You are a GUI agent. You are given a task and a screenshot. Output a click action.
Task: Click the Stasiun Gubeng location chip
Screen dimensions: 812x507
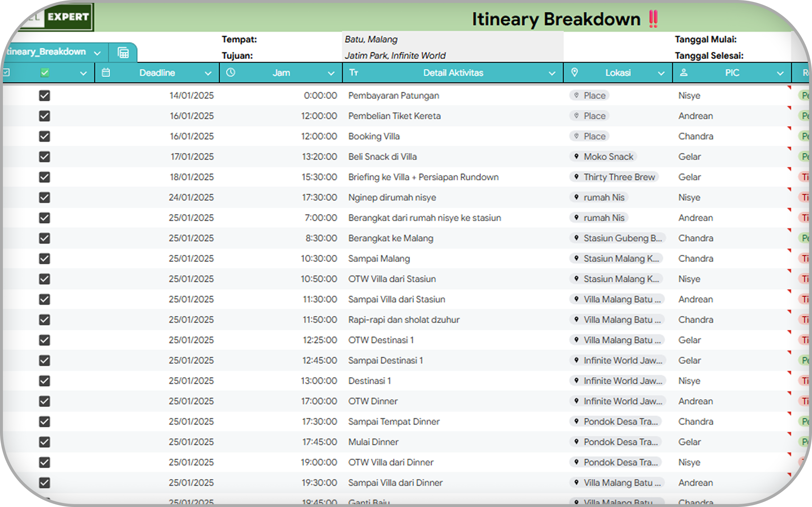(617, 238)
